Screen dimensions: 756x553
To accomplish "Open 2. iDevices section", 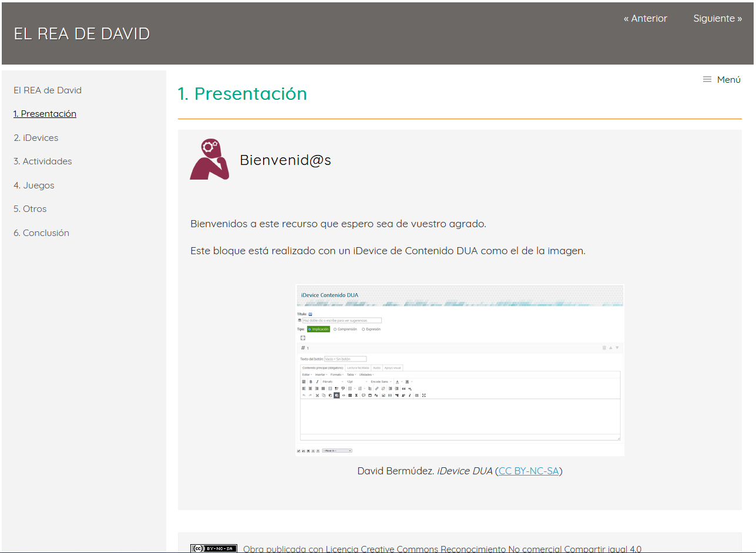I will pyautogui.click(x=36, y=138).
